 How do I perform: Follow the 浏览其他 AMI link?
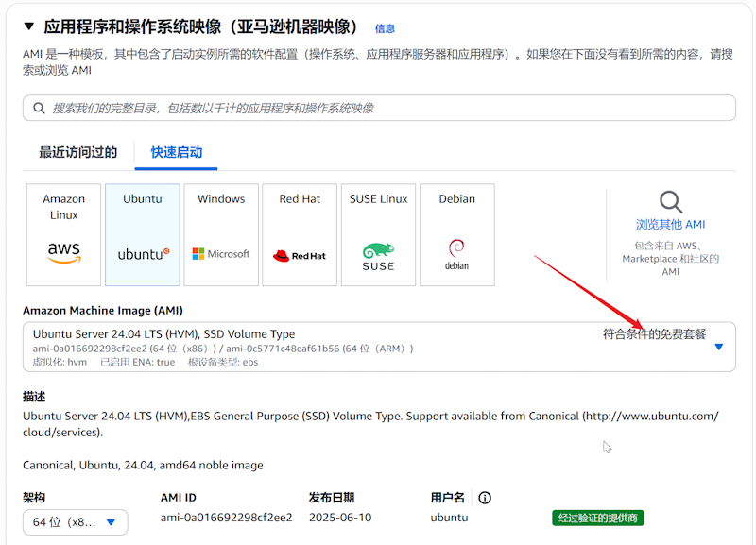670,225
